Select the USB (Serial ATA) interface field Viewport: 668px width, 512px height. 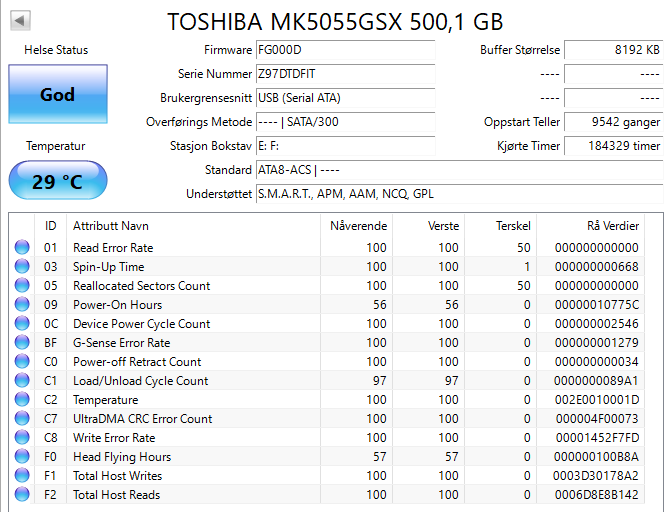click(345, 98)
